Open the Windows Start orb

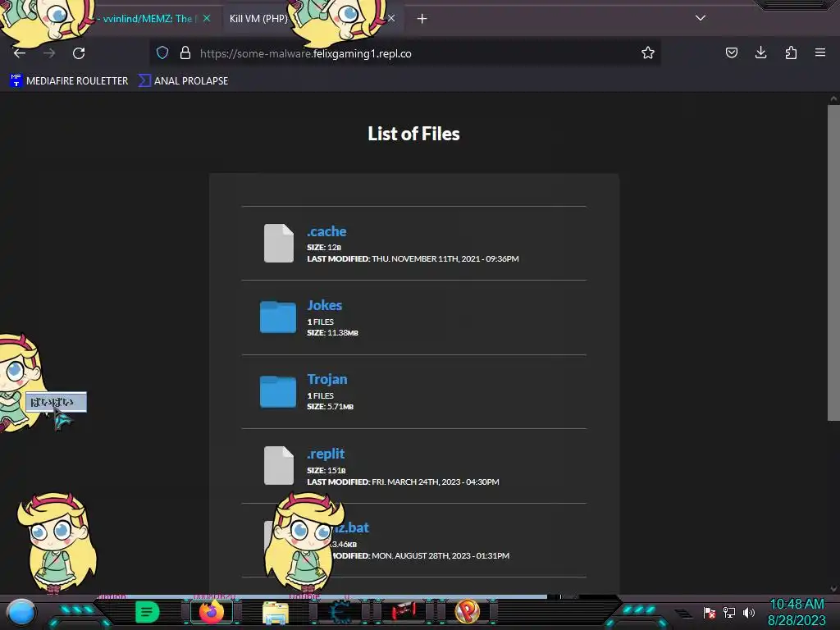tap(21, 612)
